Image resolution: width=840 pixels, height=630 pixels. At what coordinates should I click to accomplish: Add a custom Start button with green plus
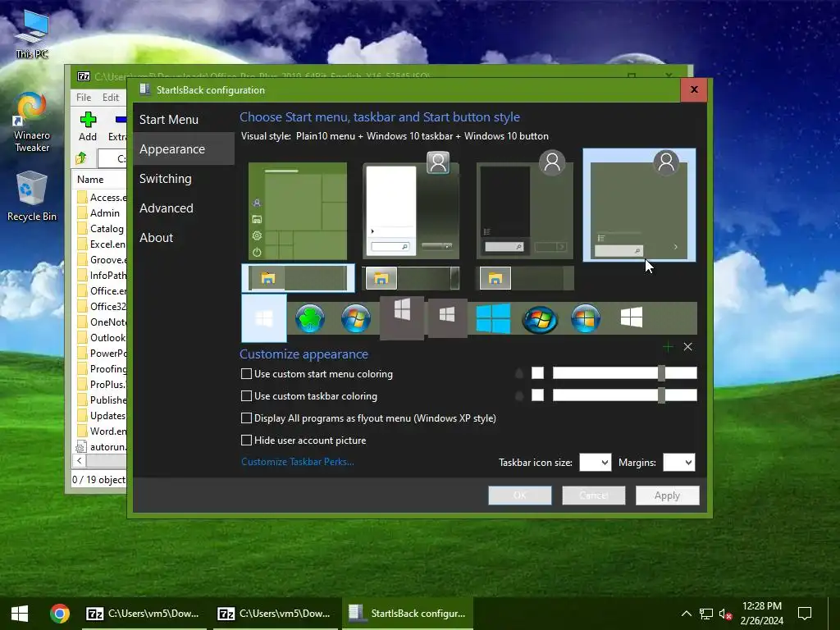pos(668,347)
